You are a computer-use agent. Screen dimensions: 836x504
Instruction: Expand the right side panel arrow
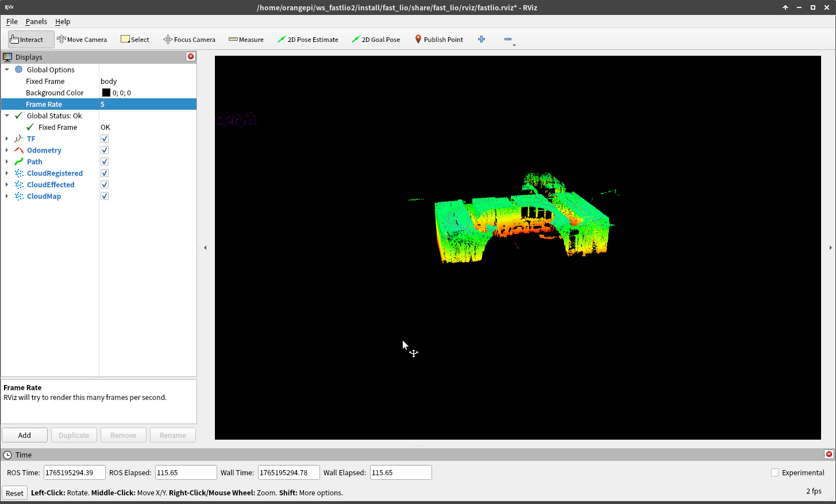click(x=830, y=248)
